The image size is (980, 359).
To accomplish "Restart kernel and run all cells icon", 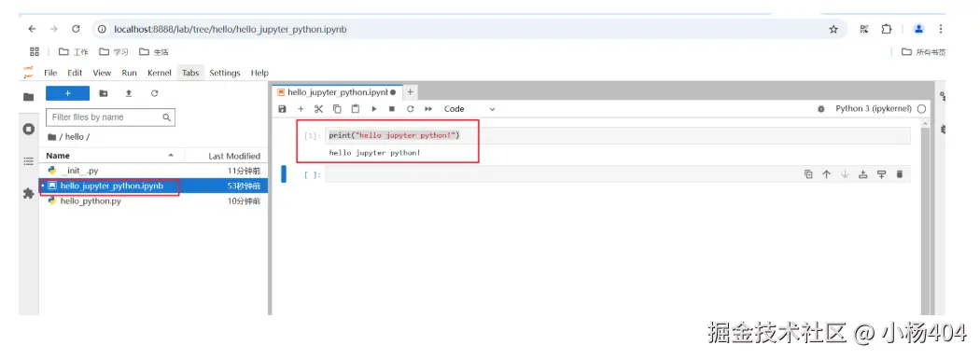I will [428, 109].
